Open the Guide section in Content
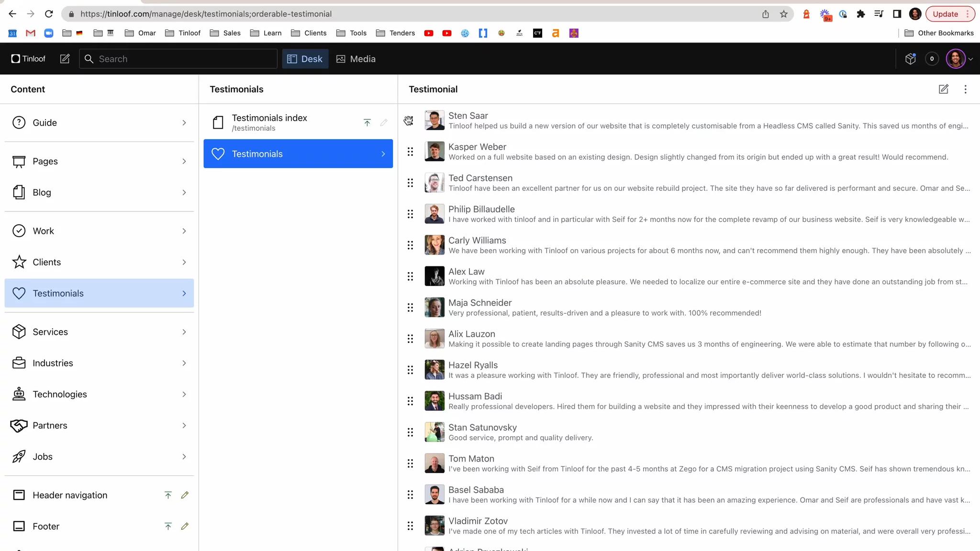980x551 pixels. [99, 123]
